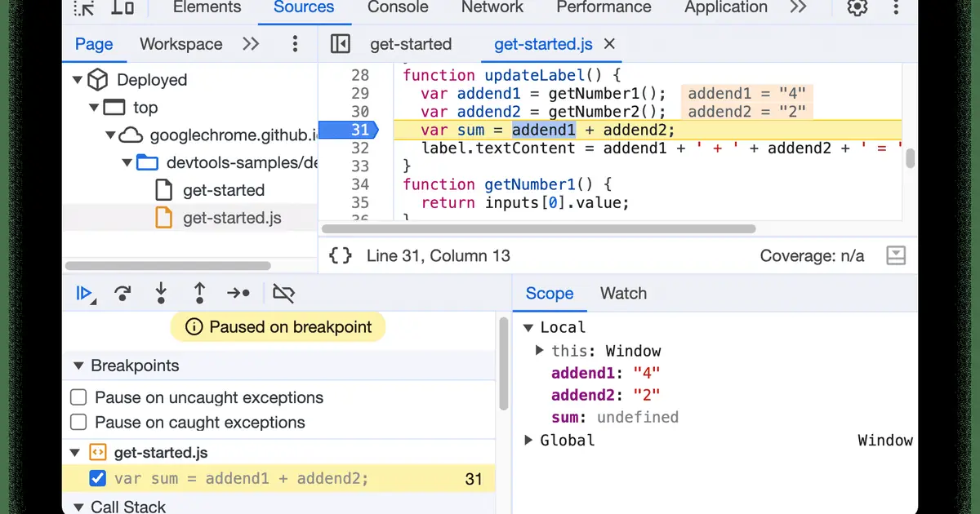
Task: Show more DevTools panels chevron
Action: click(798, 7)
